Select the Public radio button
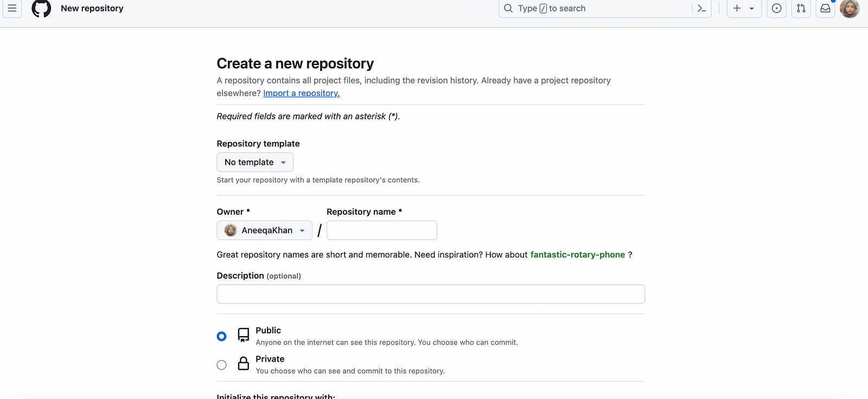Viewport: 868px width, 399px height. pos(221,336)
